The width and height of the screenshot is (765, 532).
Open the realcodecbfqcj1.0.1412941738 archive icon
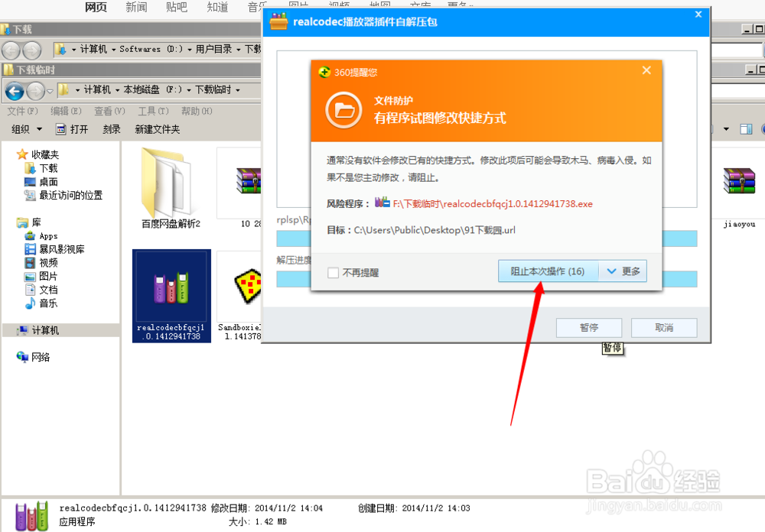tap(171, 287)
